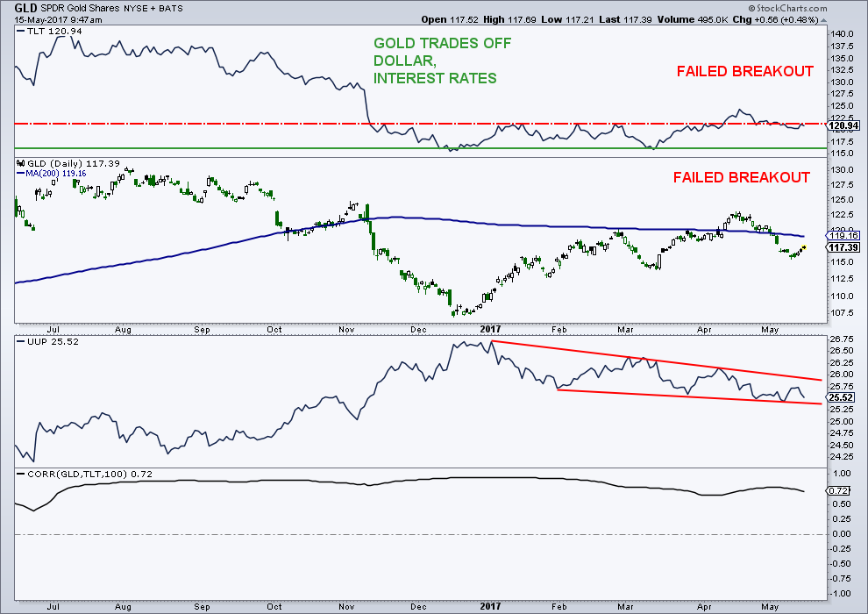The width and height of the screenshot is (868, 614).
Task: Click 'Feb' on the bottom date axis
Action: point(559,607)
